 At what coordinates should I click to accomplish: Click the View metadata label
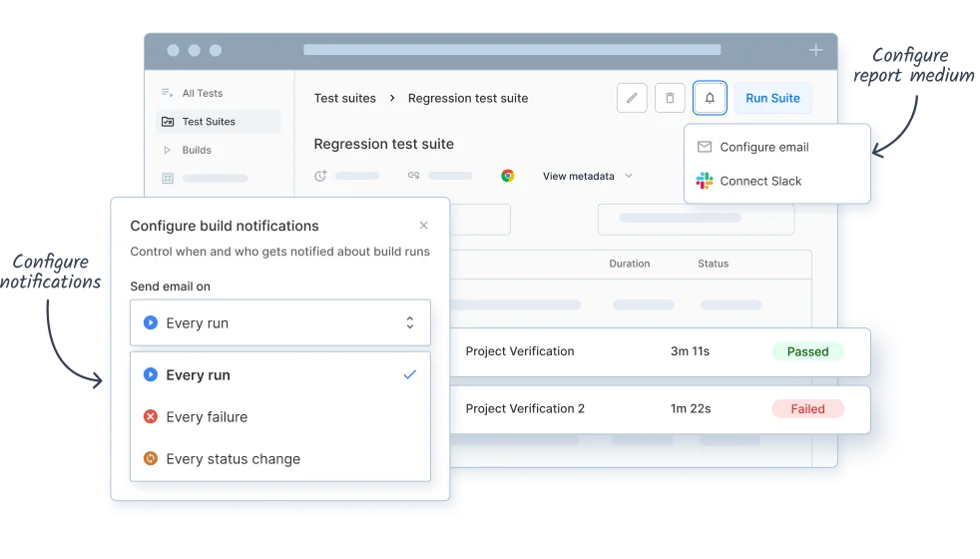coord(578,177)
